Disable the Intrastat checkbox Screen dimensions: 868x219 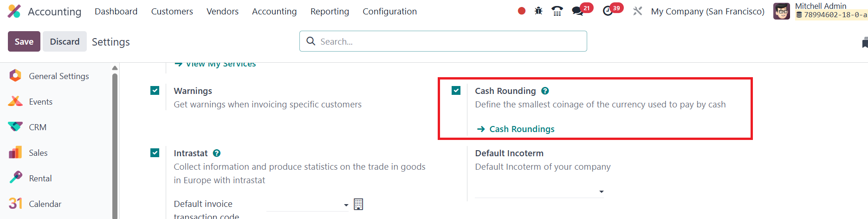click(x=155, y=153)
